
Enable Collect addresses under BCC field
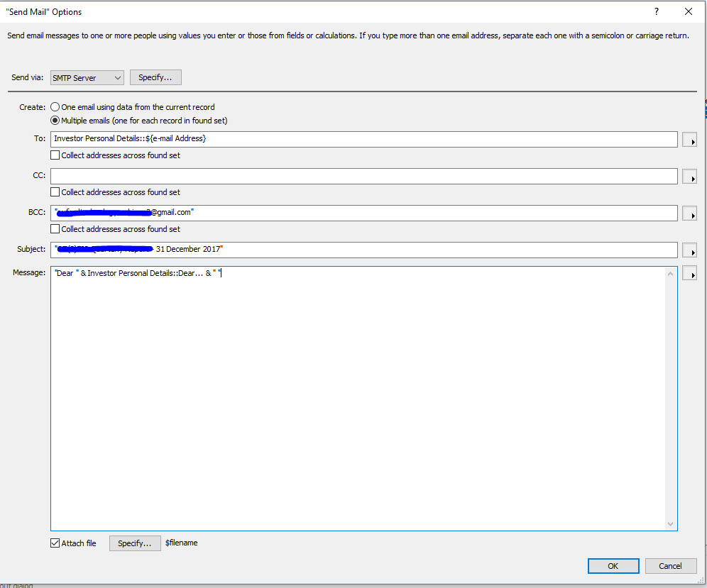55,229
